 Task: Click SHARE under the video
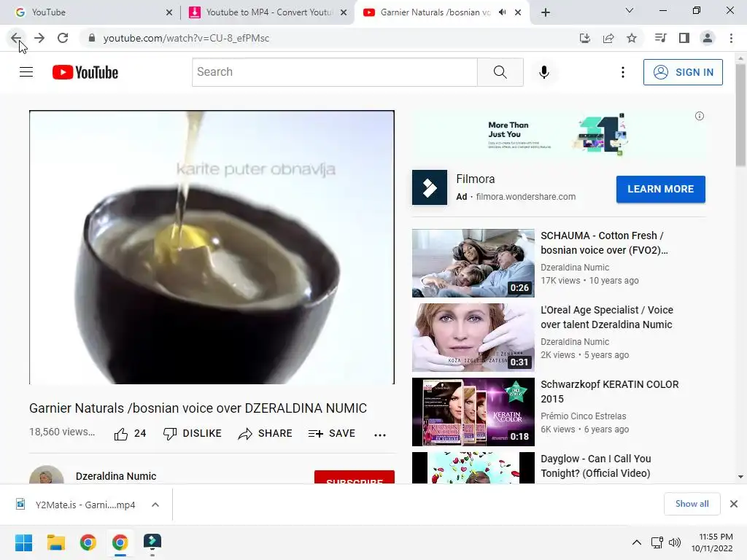click(x=266, y=434)
